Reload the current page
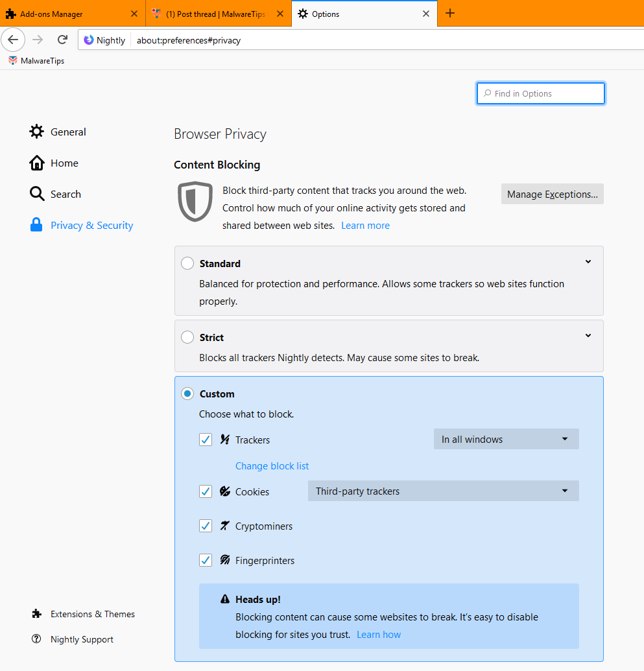 click(x=62, y=40)
